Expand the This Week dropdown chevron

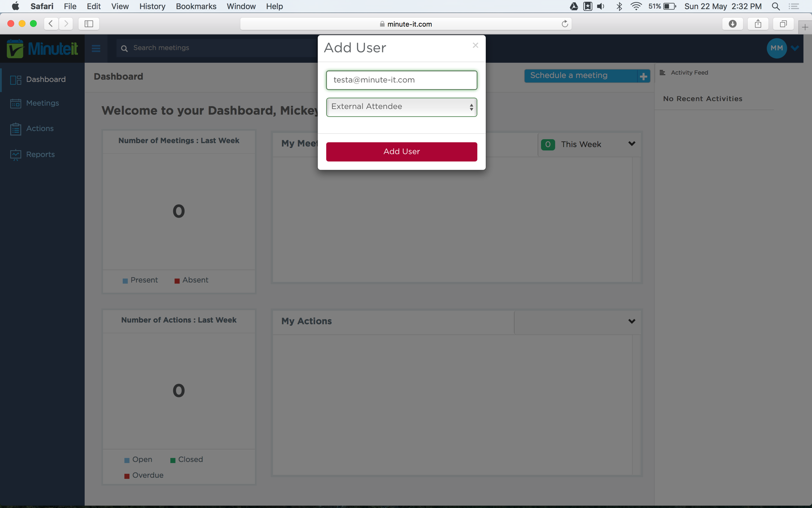tap(632, 144)
